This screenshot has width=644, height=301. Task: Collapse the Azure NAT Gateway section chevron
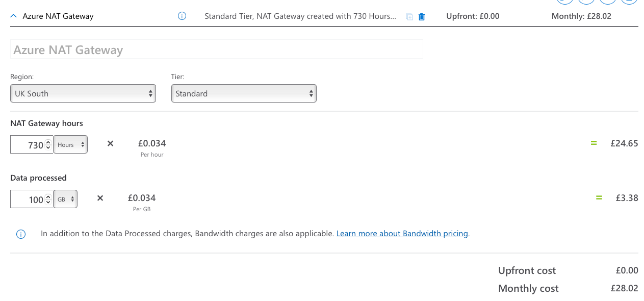pyautogui.click(x=14, y=16)
